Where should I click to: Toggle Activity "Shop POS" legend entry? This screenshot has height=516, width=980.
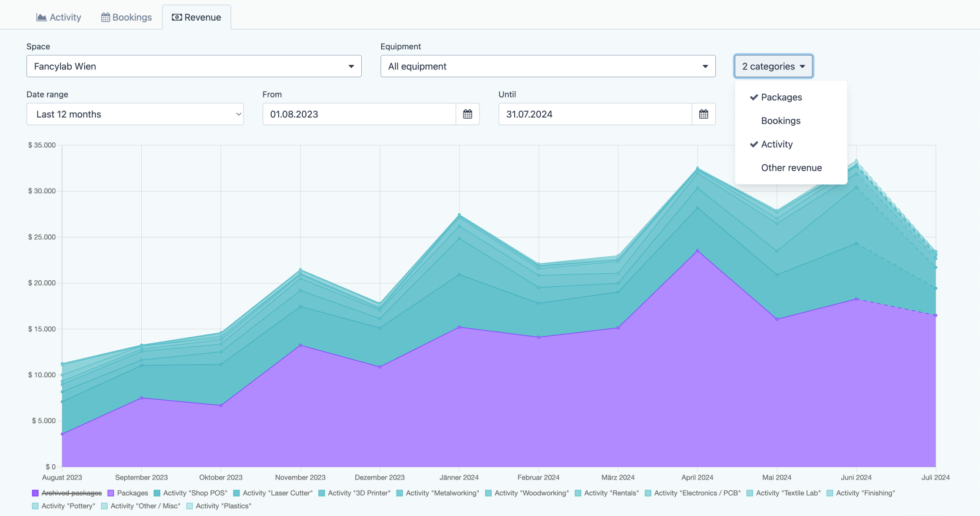coord(191,493)
